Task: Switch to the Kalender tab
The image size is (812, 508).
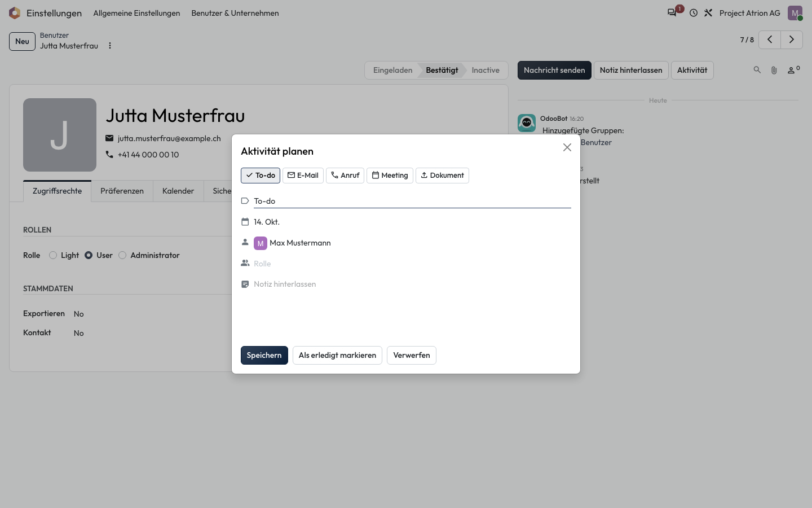Action: pyautogui.click(x=178, y=191)
